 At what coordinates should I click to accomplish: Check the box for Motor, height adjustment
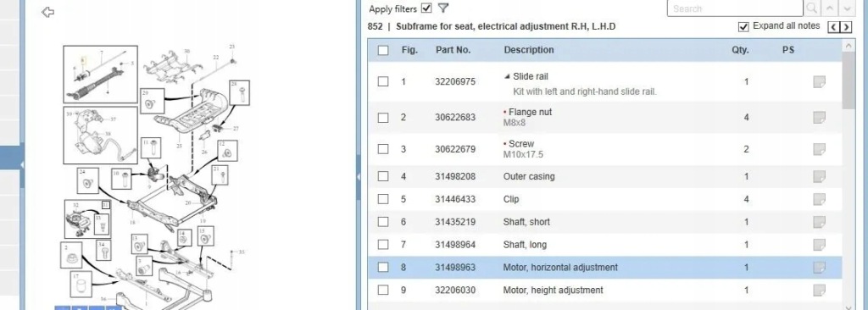click(x=383, y=290)
